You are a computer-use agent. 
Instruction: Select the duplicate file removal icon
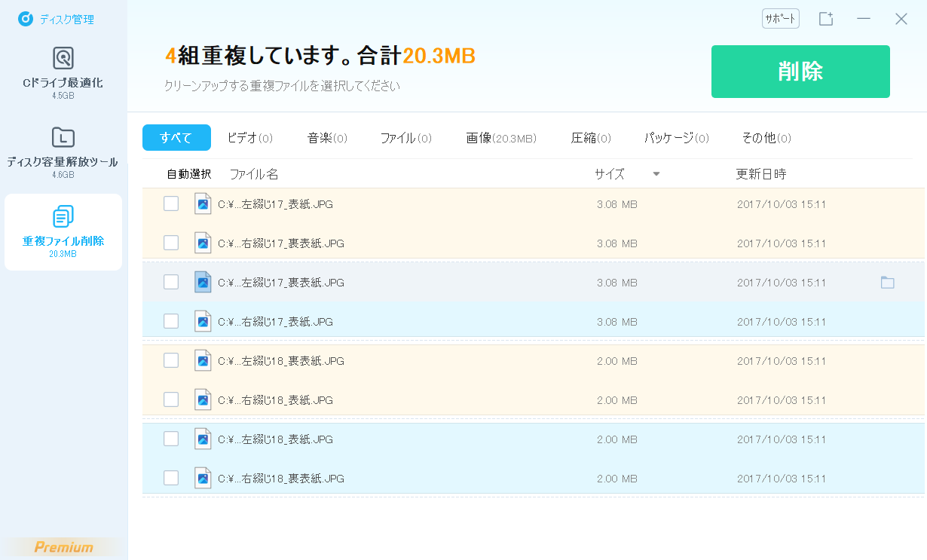click(x=63, y=216)
